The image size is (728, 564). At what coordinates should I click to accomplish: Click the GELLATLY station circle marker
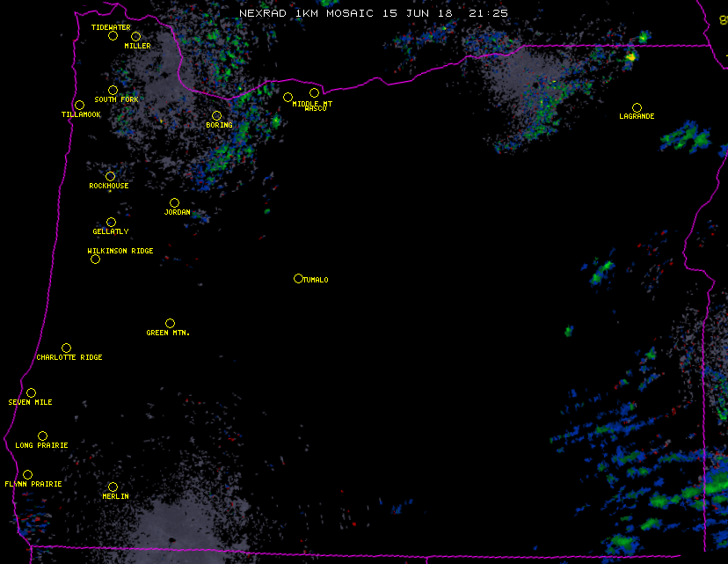point(111,223)
